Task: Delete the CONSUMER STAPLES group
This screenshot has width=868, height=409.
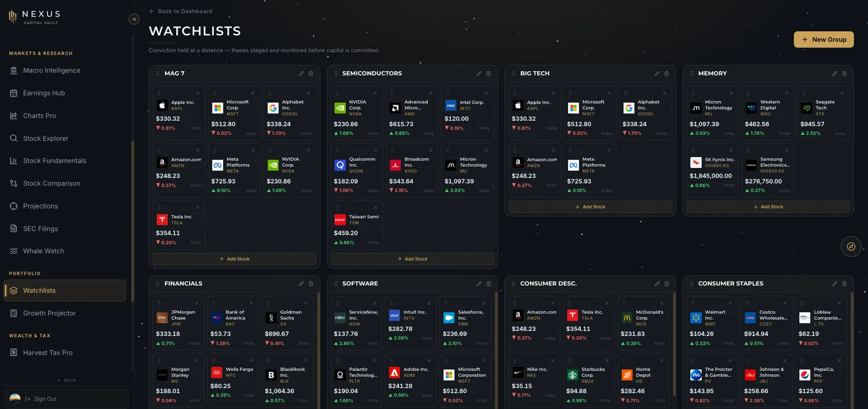Action: click(844, 284)
